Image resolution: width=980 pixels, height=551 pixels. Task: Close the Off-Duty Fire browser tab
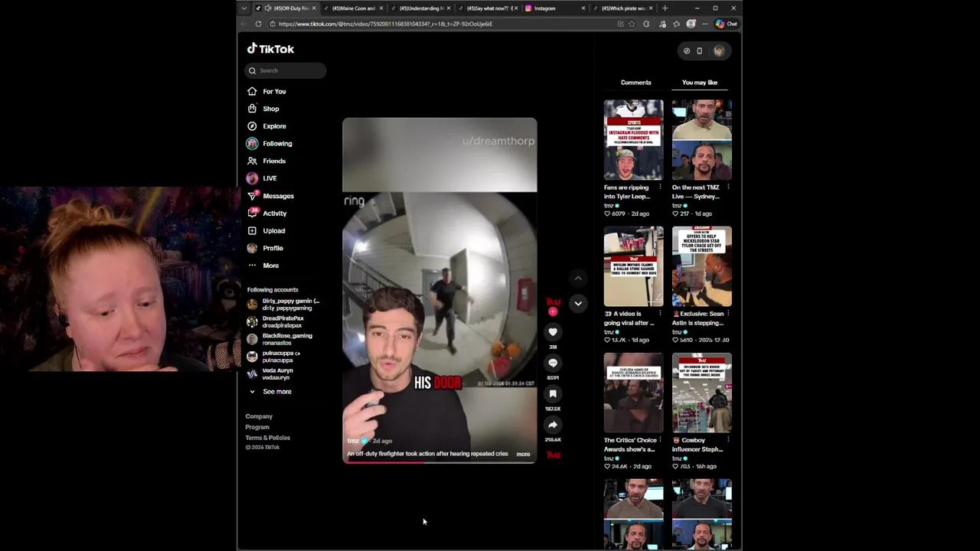click(x=314, y=8)
